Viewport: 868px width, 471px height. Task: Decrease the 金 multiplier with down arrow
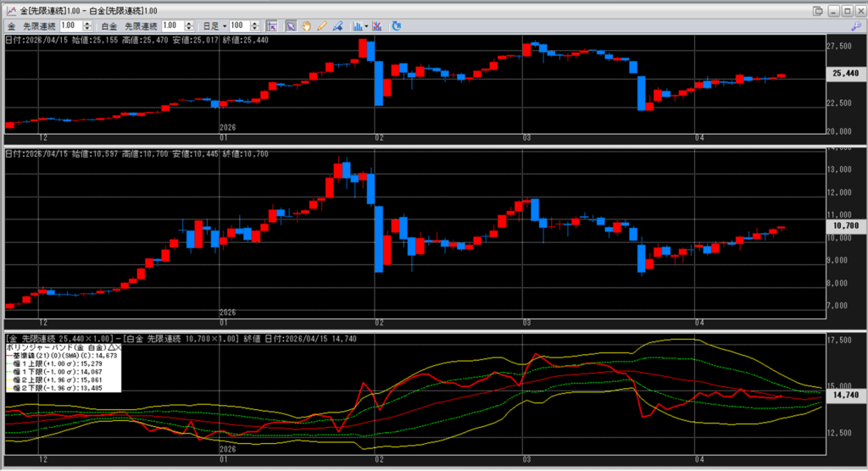[87, 29]
